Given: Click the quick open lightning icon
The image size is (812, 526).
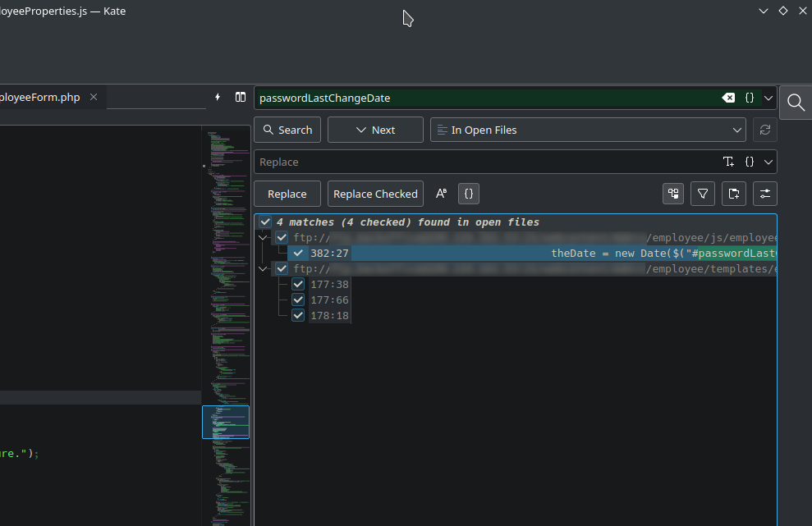Looking at the screenshot, I should [218, 97].
